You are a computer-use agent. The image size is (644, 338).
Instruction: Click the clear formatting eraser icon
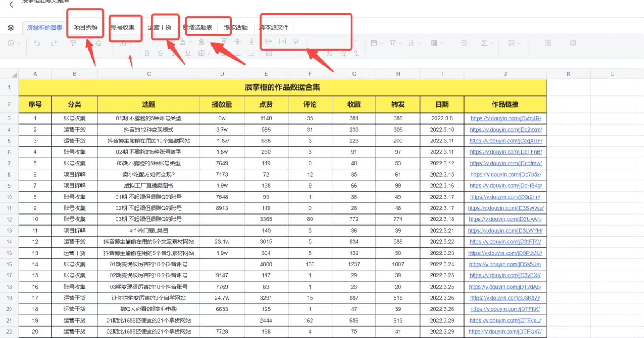coord(99,43)
